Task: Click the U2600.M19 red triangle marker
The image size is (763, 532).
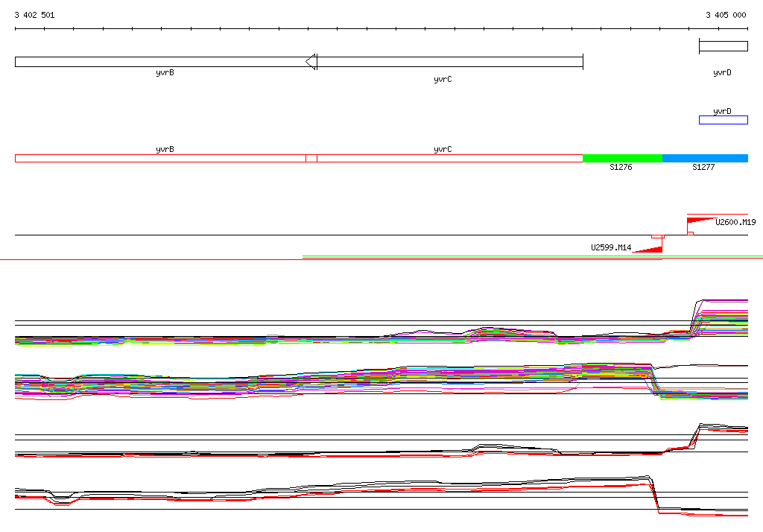Action: [x=700, y=220]
